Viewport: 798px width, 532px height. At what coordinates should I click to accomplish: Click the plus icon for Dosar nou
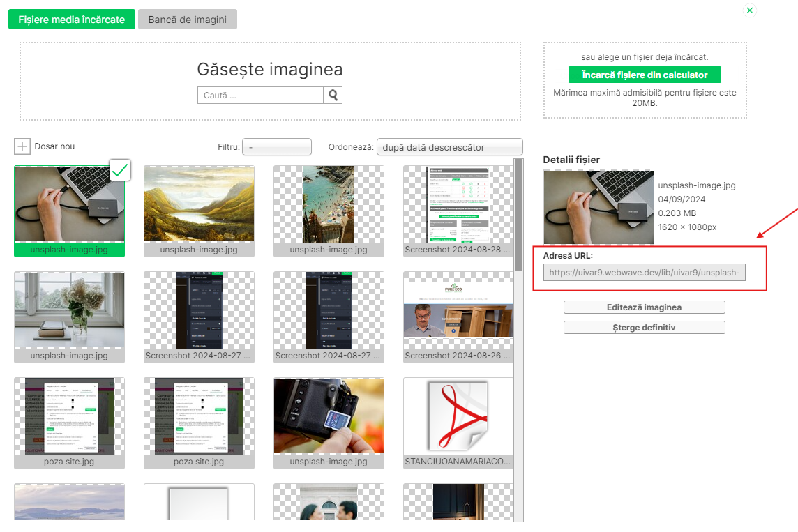(22, 146)
